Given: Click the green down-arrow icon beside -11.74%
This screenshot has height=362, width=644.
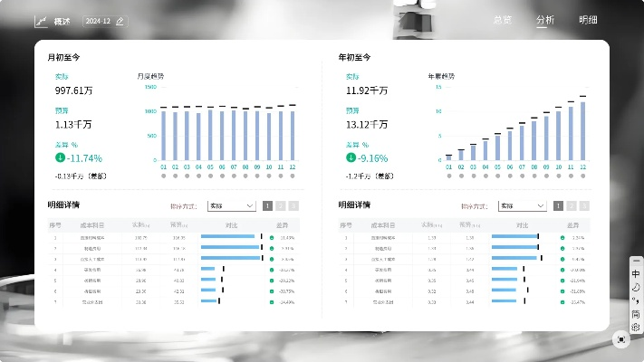Looking at the screenshot, I should coord(60,157).
